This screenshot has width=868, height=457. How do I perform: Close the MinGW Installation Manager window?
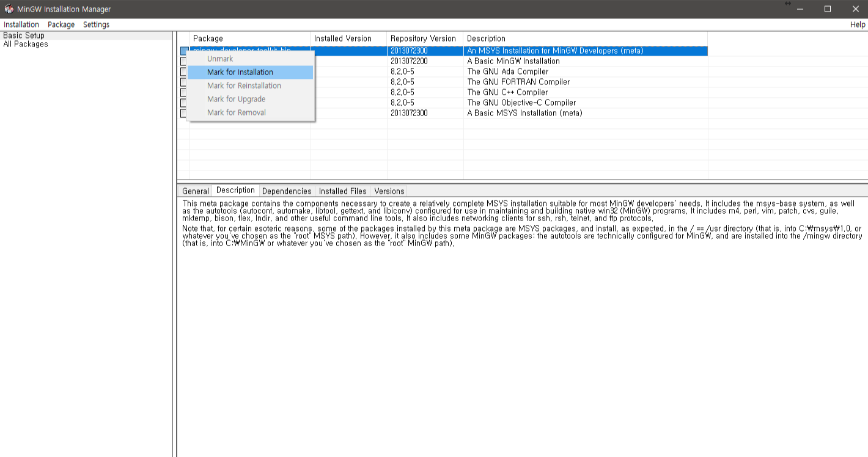click(x=855, y=9)
